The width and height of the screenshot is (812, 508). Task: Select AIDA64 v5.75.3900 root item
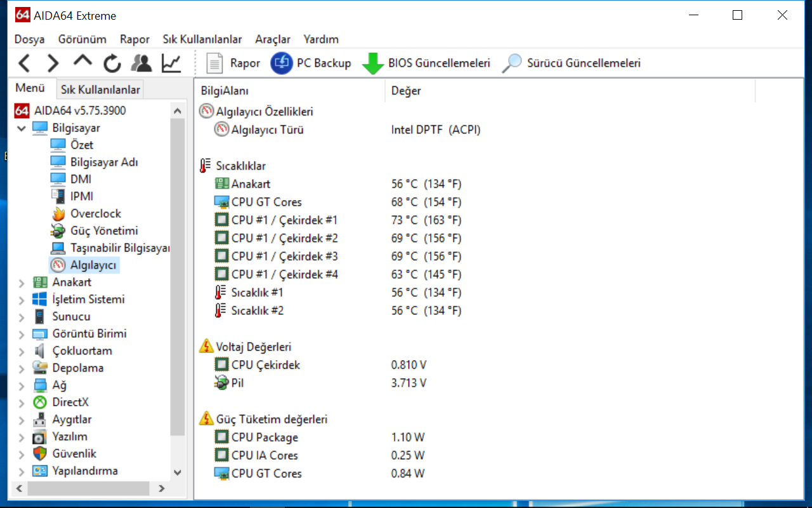(x=70, y=110)
